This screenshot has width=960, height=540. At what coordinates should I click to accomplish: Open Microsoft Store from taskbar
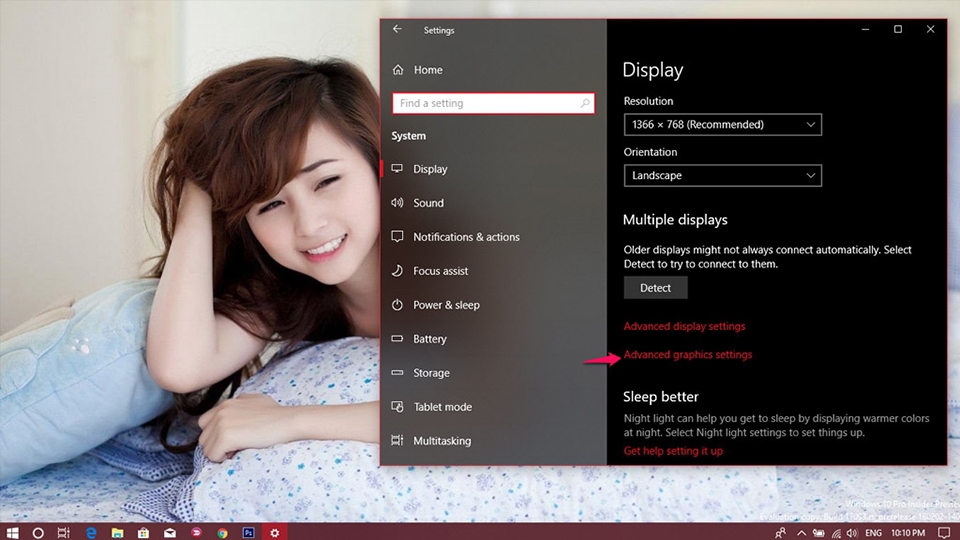(143, 533)
